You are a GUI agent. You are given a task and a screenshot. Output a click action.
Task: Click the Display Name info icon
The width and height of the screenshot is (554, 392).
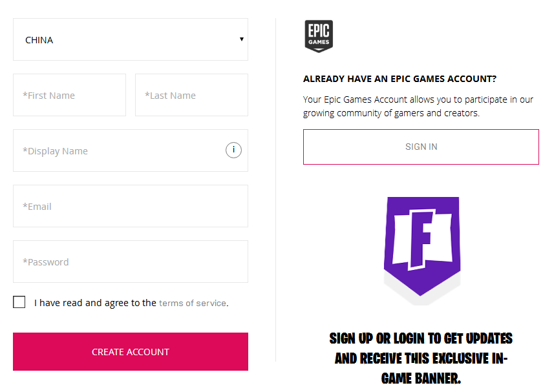pyautogui.click(x=233, y=150)
